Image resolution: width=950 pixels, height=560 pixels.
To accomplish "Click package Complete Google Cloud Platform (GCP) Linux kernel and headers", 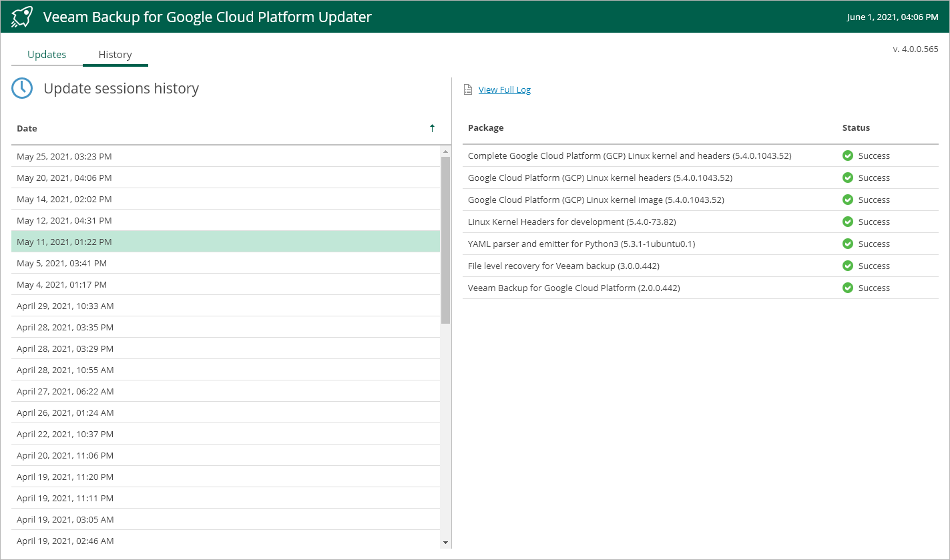I will click(630, 156).
